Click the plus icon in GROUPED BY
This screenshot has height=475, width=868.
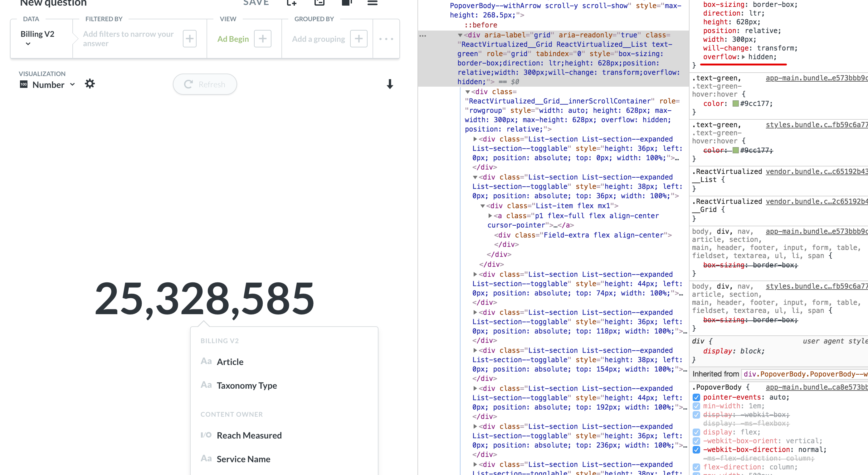pyautogui.click(x=358, y=38)
